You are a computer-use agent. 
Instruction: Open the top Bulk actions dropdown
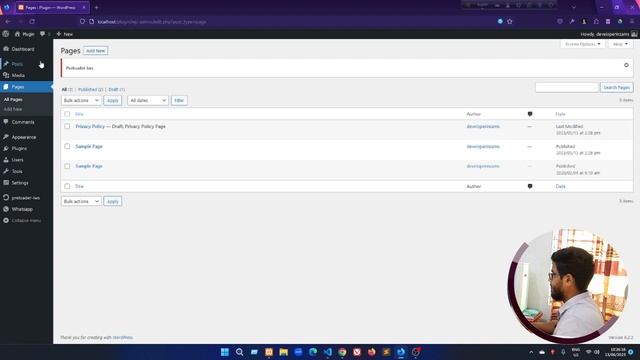[81, 100]
